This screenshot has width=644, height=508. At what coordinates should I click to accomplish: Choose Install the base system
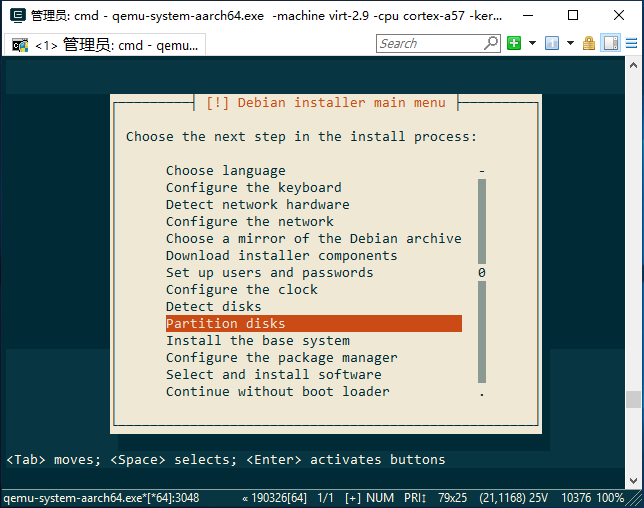click(258, 340)
